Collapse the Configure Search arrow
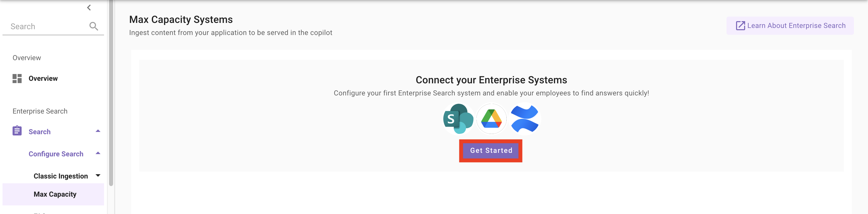Image resolution: width=868 pixels, height=214 pixels. [x=98, y=153]
